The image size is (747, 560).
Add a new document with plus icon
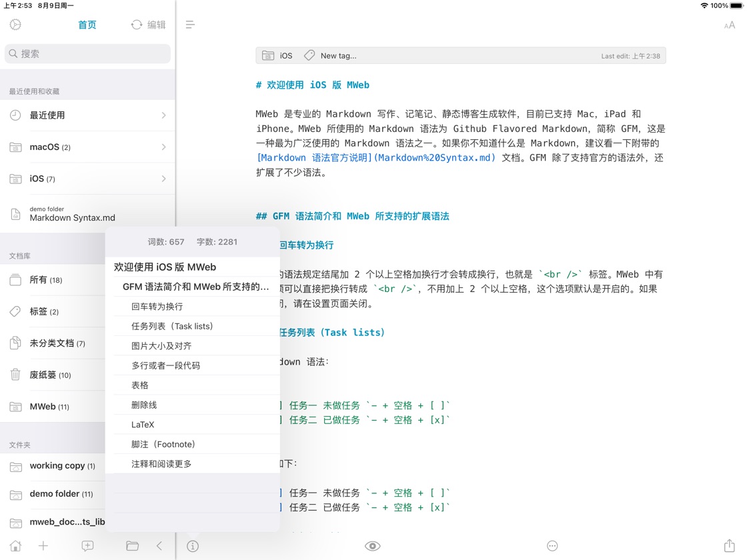(43, 546)
